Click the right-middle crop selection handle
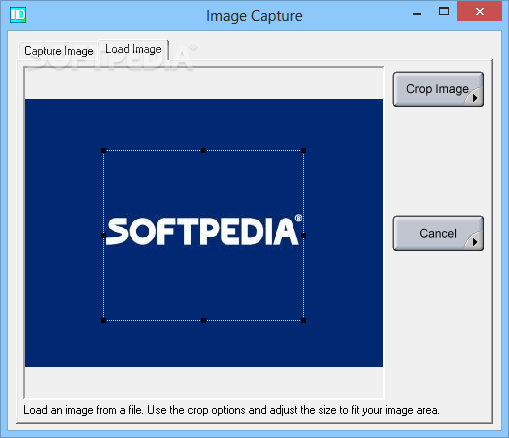The width and height of the screenshot is (509, 438). [x=303, y=235]
